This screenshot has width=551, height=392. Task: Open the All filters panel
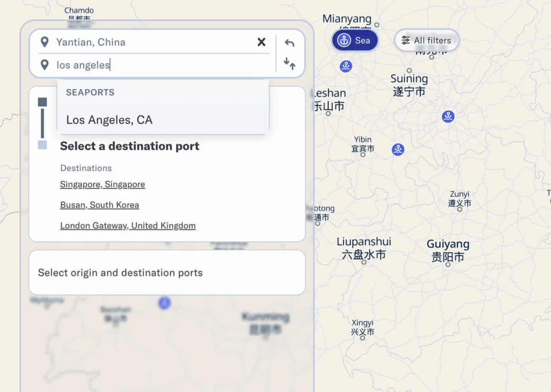(x=426, y=40)
